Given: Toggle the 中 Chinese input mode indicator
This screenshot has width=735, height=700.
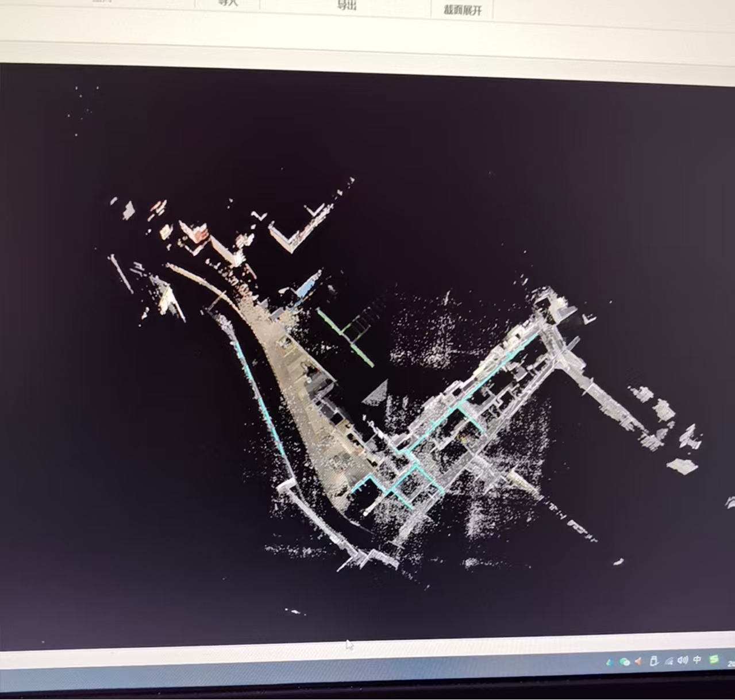Looking at the screenshot, I should pos(697,660).
